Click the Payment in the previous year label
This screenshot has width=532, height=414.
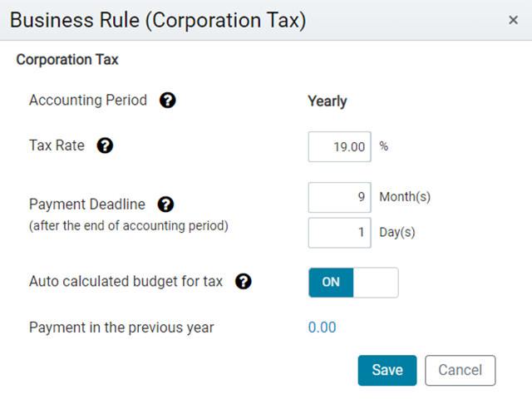(x=121, y=328)
